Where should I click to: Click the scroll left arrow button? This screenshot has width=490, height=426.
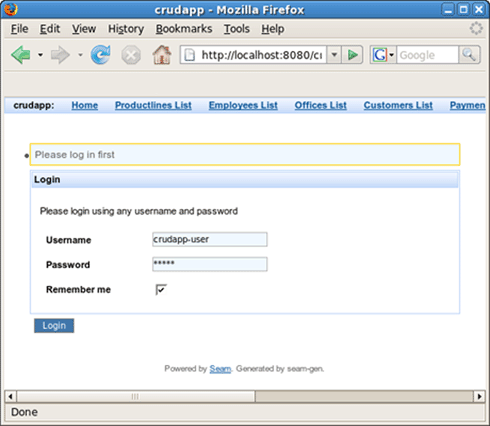[x=10, y=396]
